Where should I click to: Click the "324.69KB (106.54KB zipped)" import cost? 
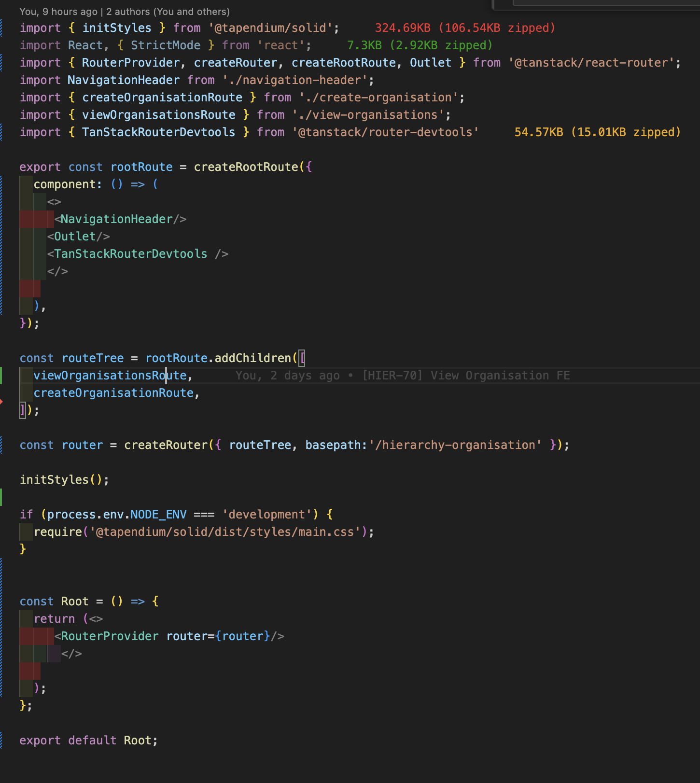tap(465, 28)
